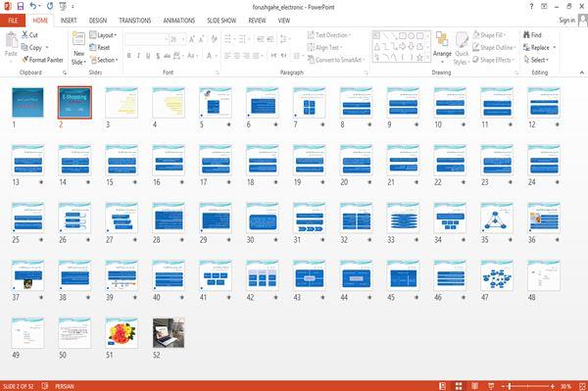Click the Save icon in quick access toolbar
The height and width of the screenshot is (391, 588).
pyautogui.click(x=21, y=7)
